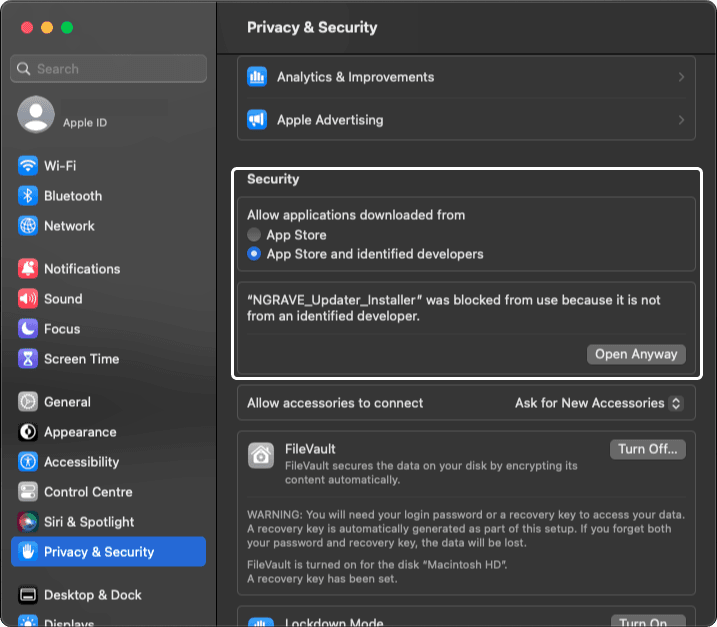Viewport: 717px width, 627px height.
Task: Open Desktop & Dock settings
Action: (x=108, y=595)
